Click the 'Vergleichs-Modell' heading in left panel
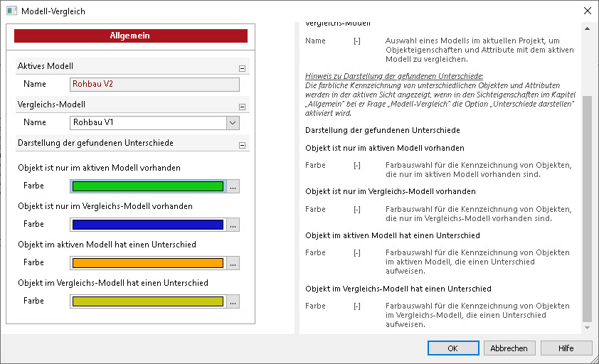 [51, 105]
